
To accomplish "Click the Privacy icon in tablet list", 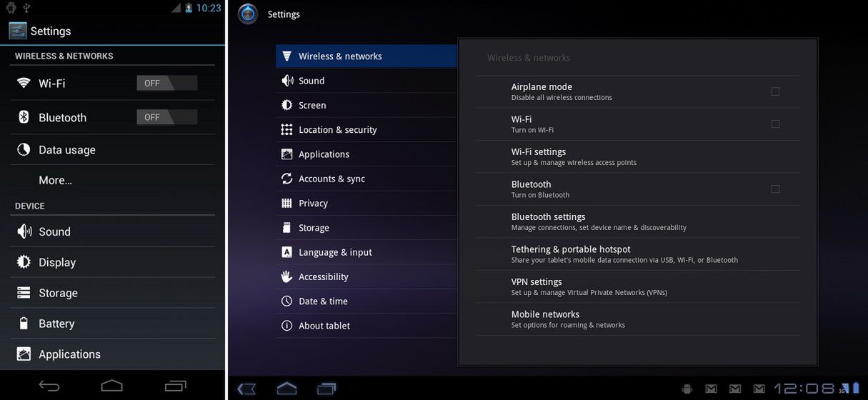I will (x=286, y=203).
